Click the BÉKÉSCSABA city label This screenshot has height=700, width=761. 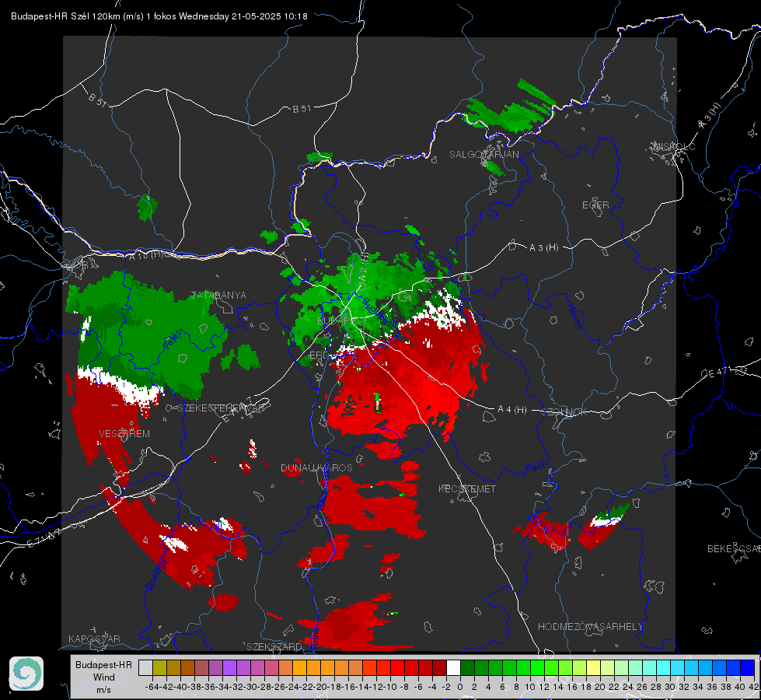click(734, 548)
